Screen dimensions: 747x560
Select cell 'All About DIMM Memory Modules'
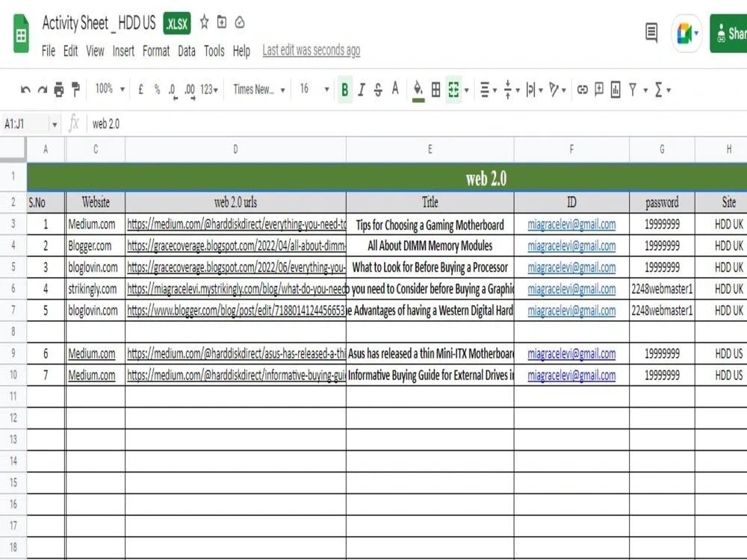(430, 246)
